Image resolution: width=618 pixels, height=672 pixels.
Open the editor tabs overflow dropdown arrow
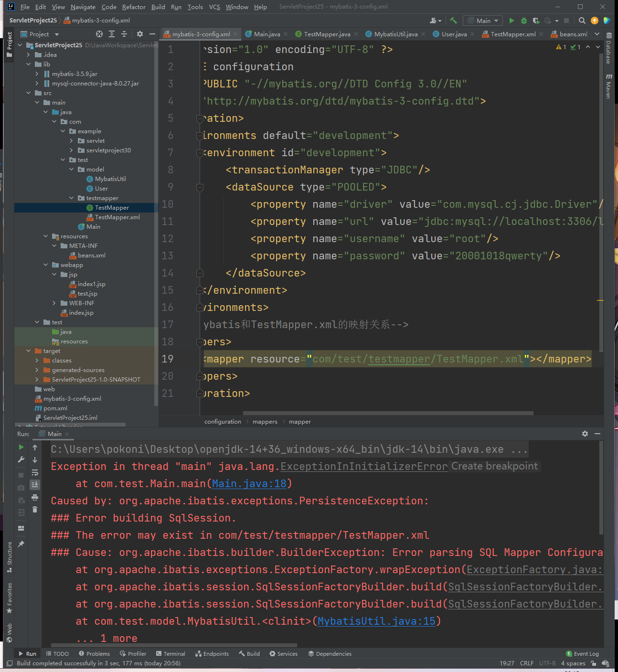597,34
